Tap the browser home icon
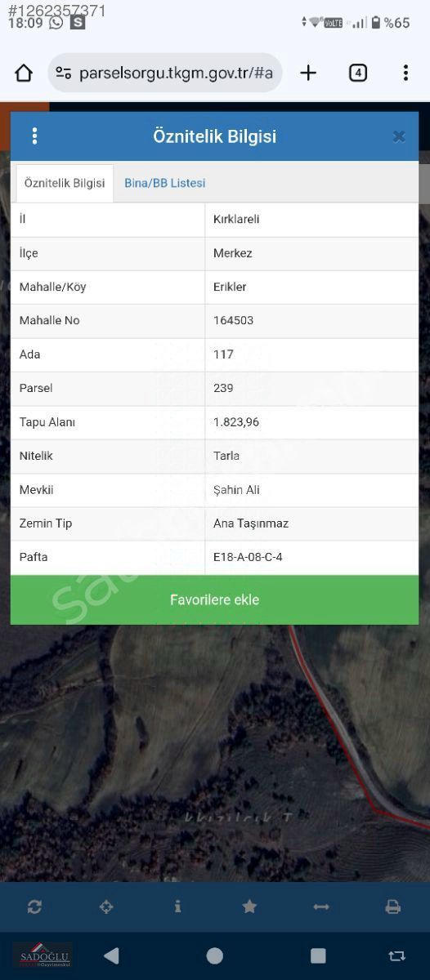The width and height of the screenshot is (430, 980). (24, 73)
